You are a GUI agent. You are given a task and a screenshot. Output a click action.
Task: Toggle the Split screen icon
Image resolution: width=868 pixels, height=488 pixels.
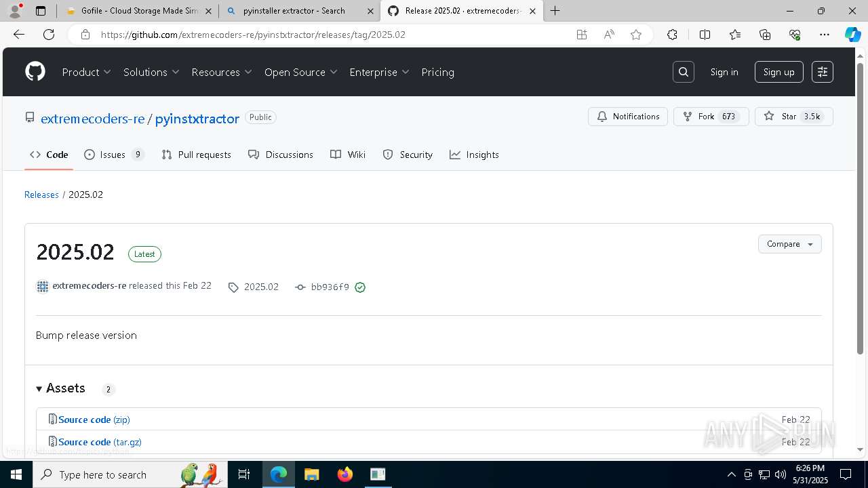705,35
